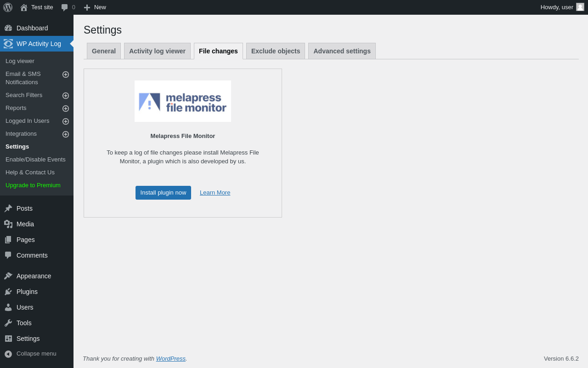
Task: Expand Reports plus icon
Action: click(x=66, y=109)
